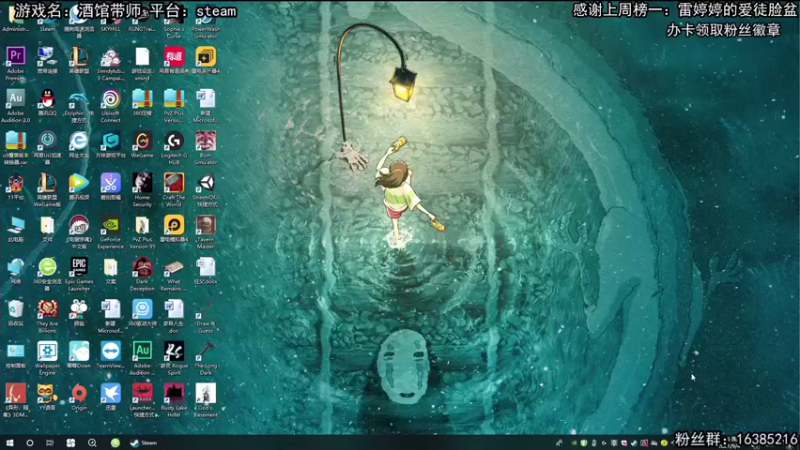The height and width of the screenshot is (450, 800).
Task: Click the magnifier icon on taskbar
Action: tap(92, 443)
